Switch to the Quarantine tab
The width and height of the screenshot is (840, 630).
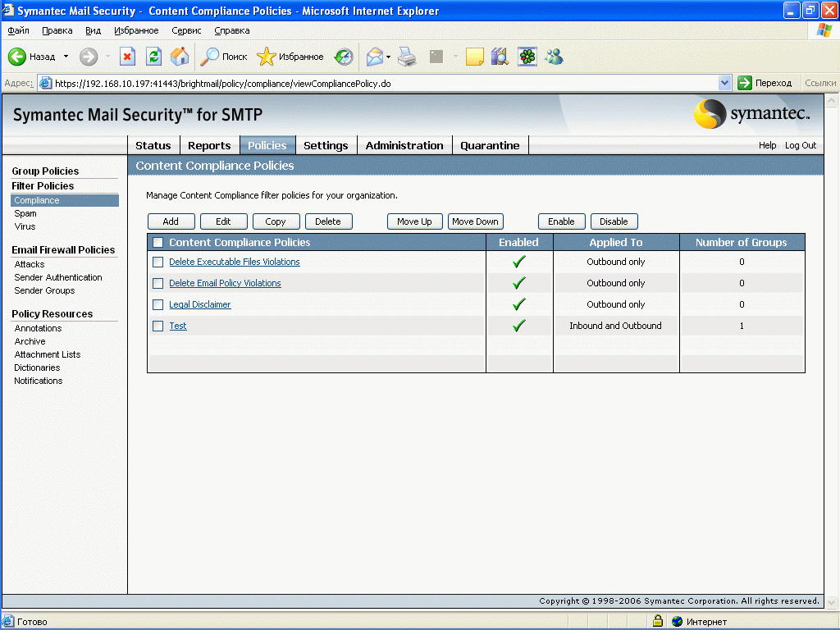pyautogui.click(x=490, y=145)
